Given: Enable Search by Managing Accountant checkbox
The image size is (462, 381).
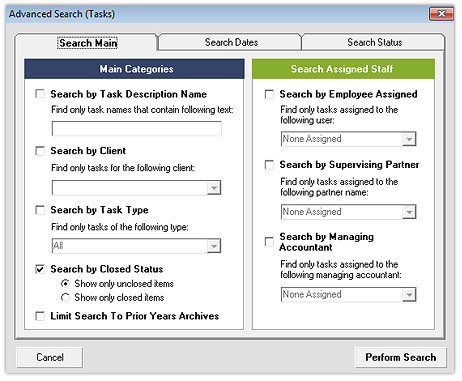Looking at the screenshot, I should (x=269, y=242).
